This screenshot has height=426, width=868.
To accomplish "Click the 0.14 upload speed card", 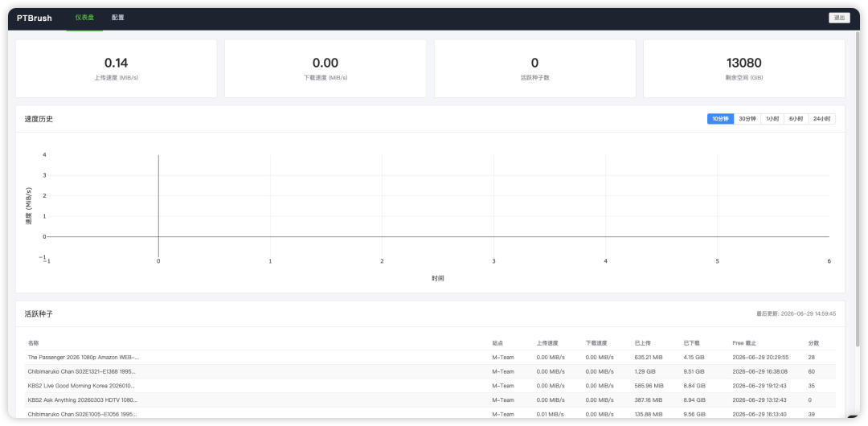I will click(117, 68).
